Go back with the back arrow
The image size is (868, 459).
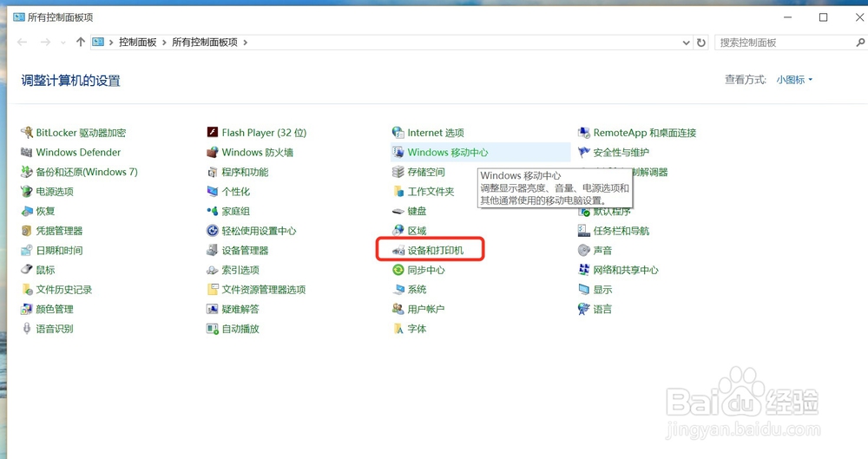23,42
